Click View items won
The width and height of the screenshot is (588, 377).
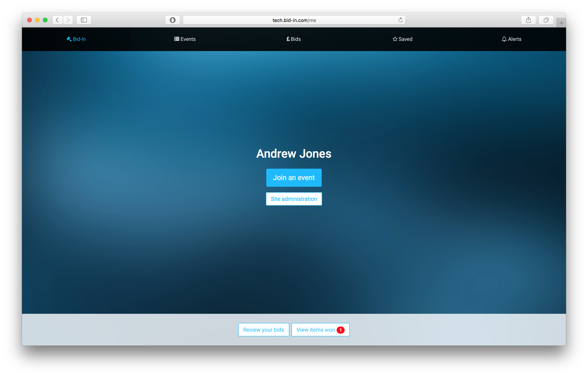321,330
